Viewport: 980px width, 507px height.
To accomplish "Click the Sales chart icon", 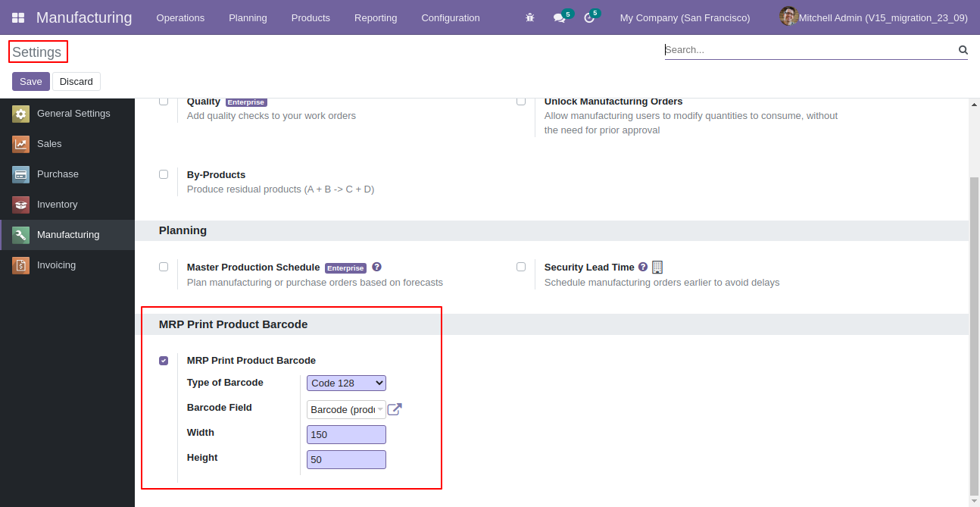I will pos(20,144).
